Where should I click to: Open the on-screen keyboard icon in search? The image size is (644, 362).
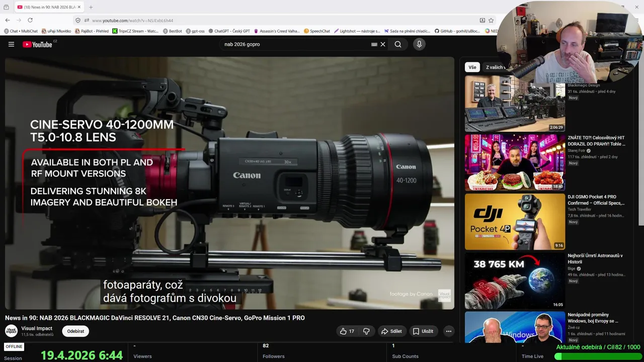[374, 44]
